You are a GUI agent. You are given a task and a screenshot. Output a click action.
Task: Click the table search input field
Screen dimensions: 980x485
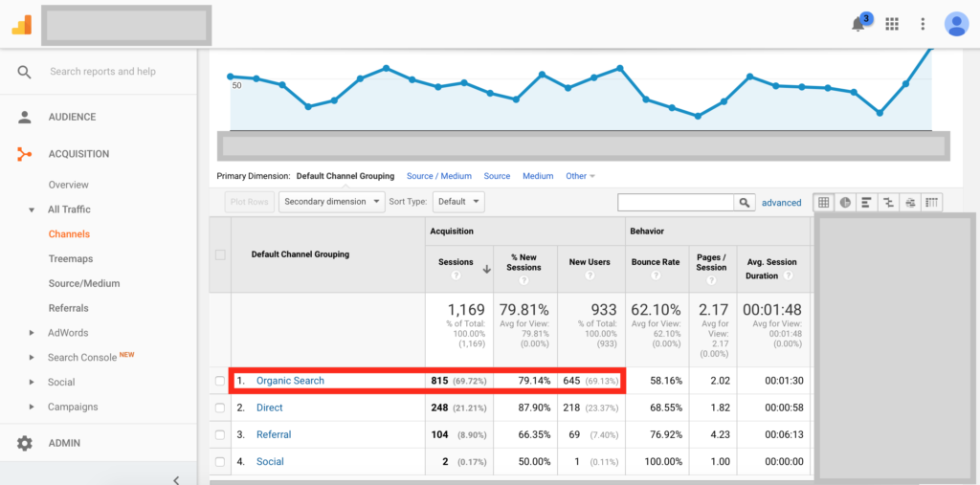click(676, 203)
